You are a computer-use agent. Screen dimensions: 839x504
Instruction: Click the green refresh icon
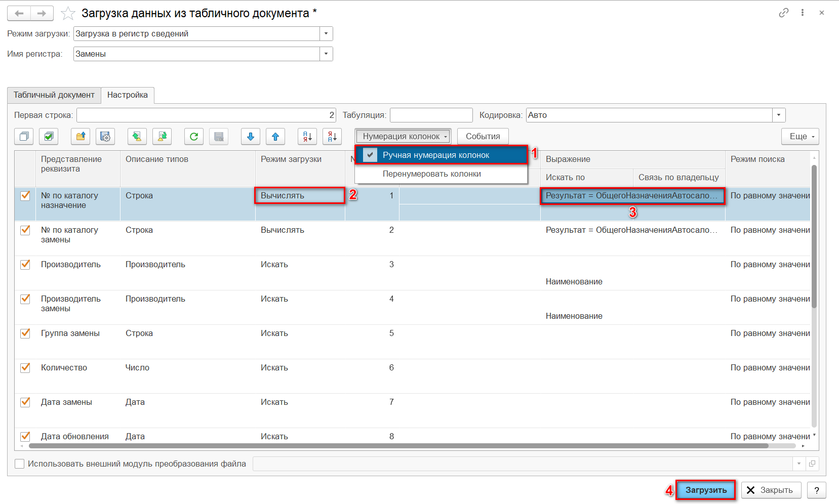pyautogui.click(x=193, y=136)
